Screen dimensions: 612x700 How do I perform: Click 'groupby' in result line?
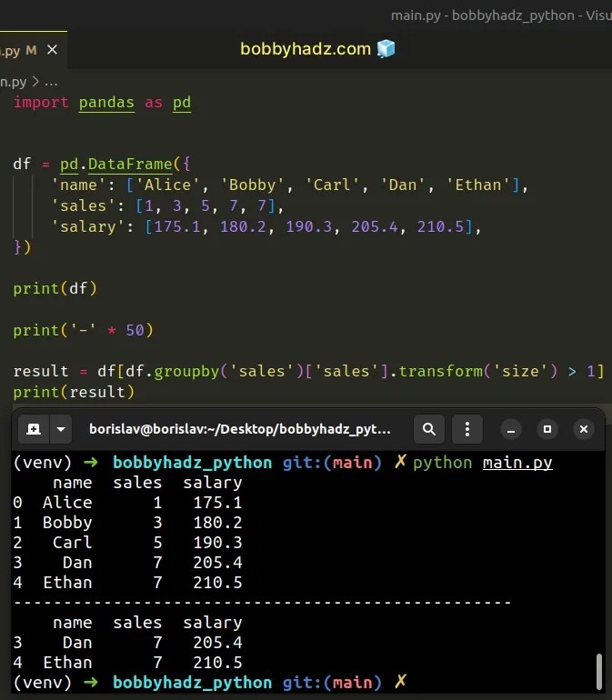186,372
